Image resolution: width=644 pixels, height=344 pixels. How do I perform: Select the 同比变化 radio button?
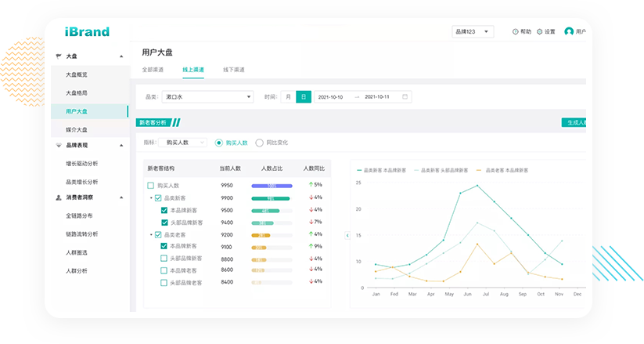(x=259, y=143)
